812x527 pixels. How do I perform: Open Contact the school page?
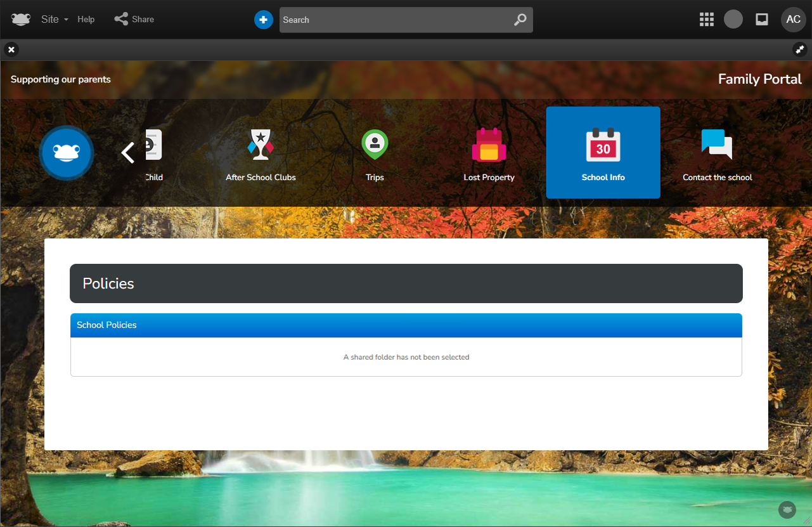pyautogui.click(x=717, y=154)
